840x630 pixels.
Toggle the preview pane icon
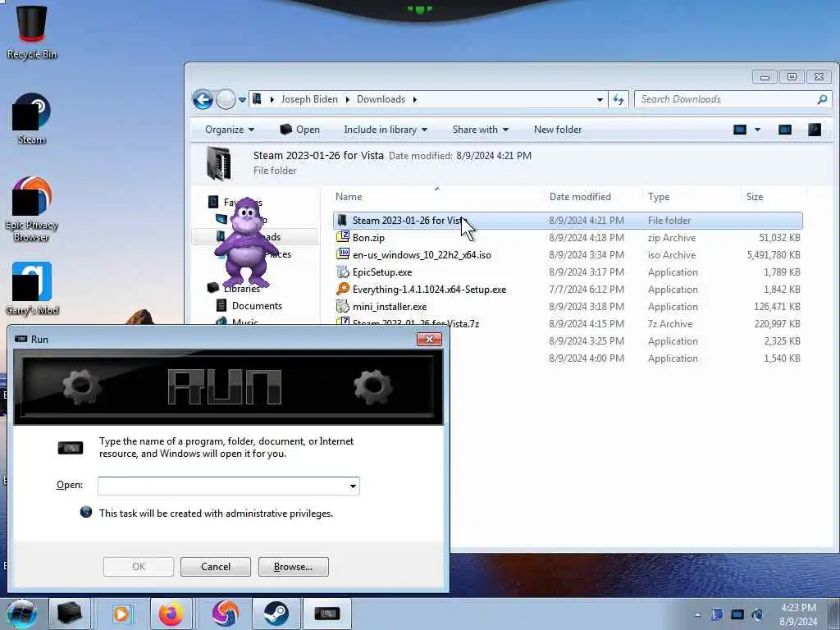click(785, 130)
